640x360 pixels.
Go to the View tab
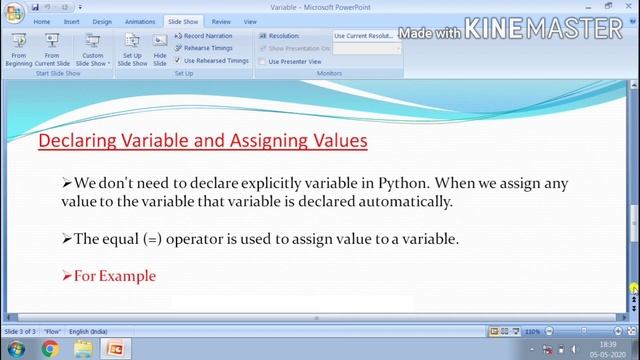250,22
